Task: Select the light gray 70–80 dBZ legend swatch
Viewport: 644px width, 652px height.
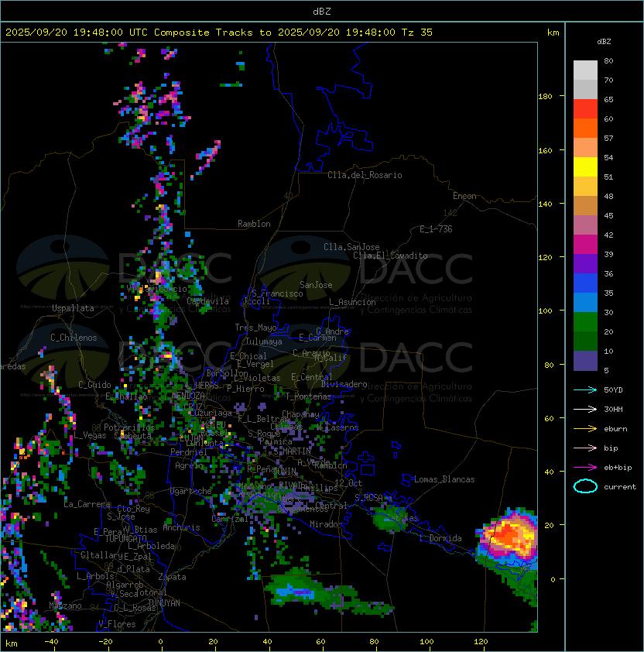Action: 585,70
